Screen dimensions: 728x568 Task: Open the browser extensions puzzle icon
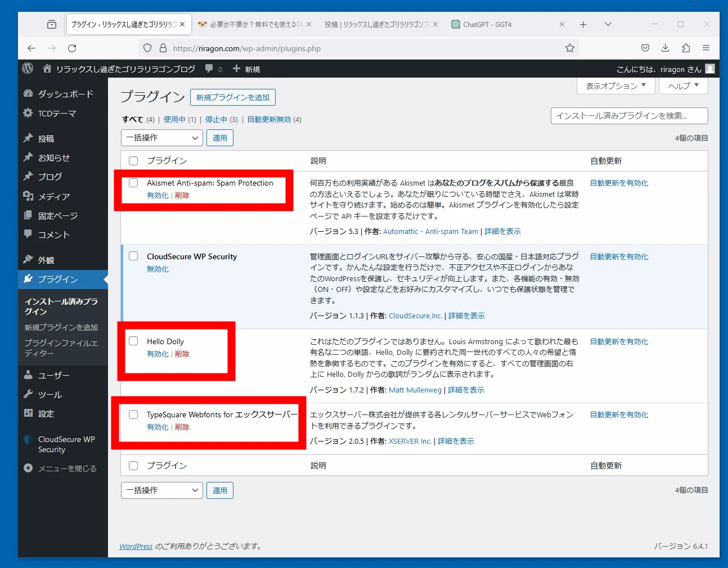tap(685, 48)
